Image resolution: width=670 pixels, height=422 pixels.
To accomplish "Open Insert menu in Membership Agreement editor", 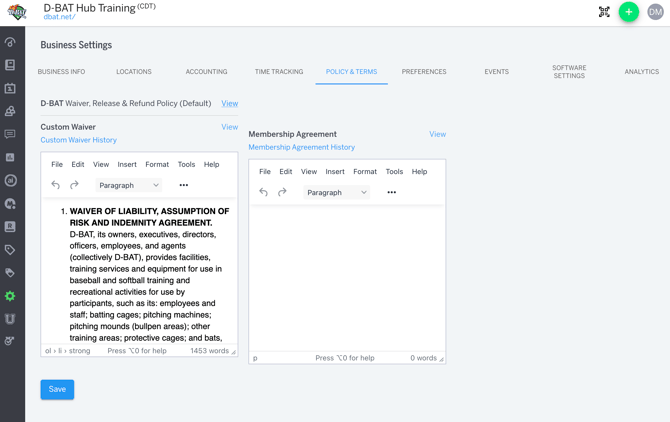I will click(335, 172).
